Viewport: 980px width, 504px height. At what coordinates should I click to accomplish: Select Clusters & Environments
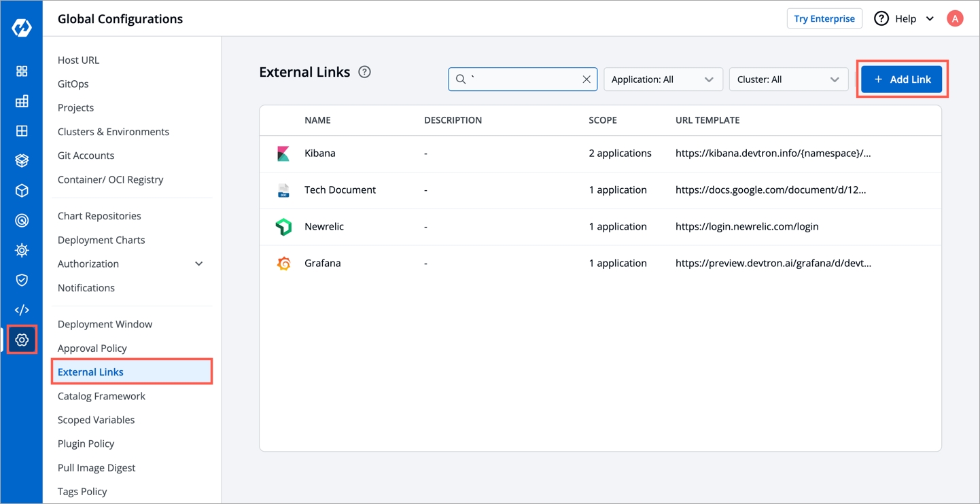(113, 132)
